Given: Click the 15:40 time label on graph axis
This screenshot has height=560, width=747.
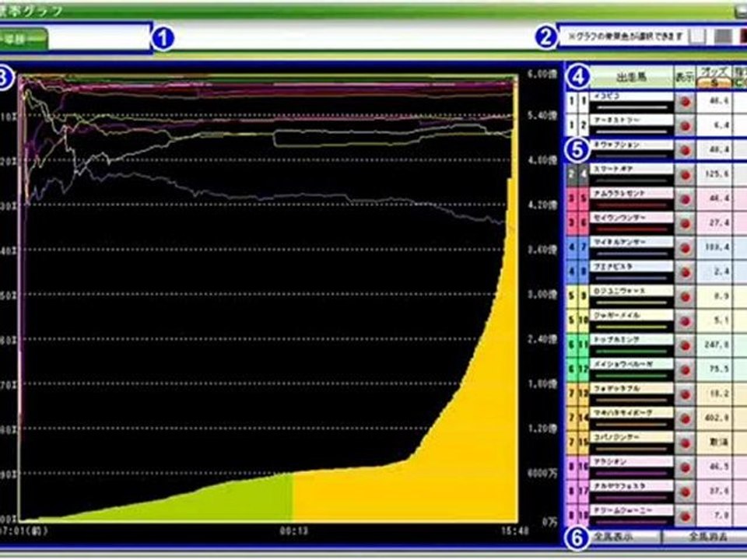Looking at the screenshot, I should click(x=514, y=530).
